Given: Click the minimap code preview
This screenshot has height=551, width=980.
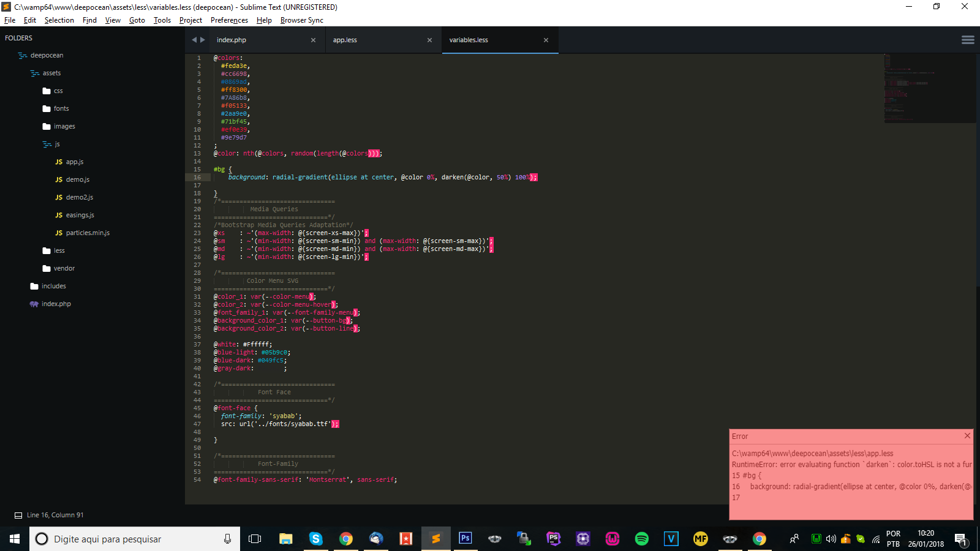Looking at the screenshot, I should (x=929, y=88).
